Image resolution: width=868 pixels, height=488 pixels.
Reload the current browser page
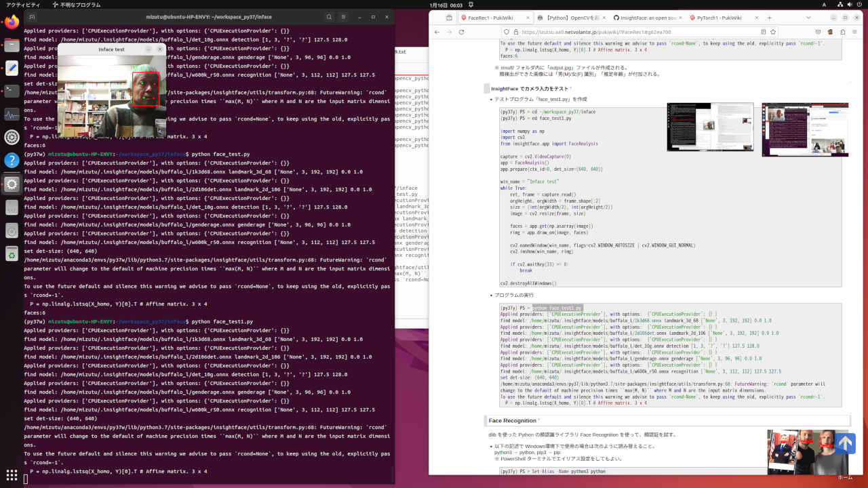pos(462,32)
